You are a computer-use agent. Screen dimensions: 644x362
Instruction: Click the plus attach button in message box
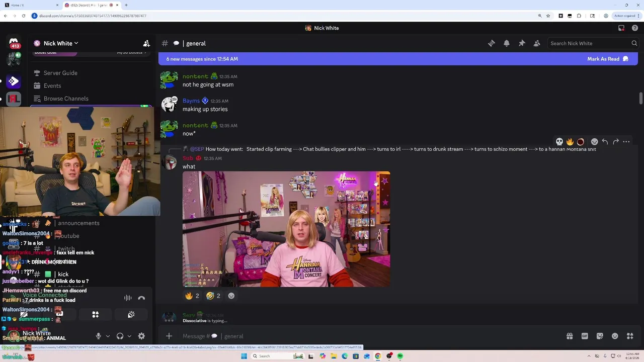[x=169, y=336]
